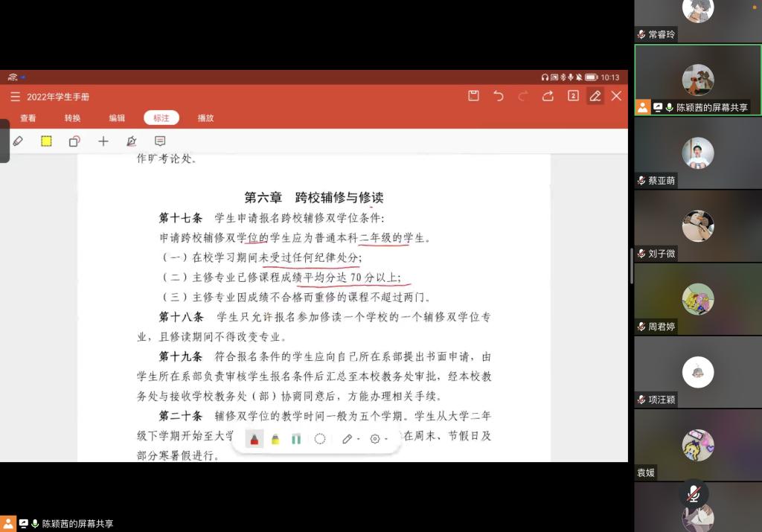Screen dimensions: 762x532
Task: Click the headphones icon in status bar
Action: (545, 77)
